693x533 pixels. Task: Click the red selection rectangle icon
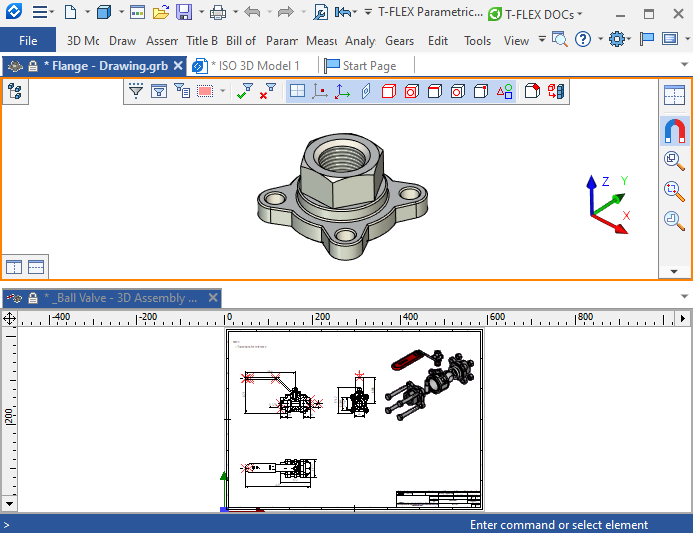click(205, 91)
